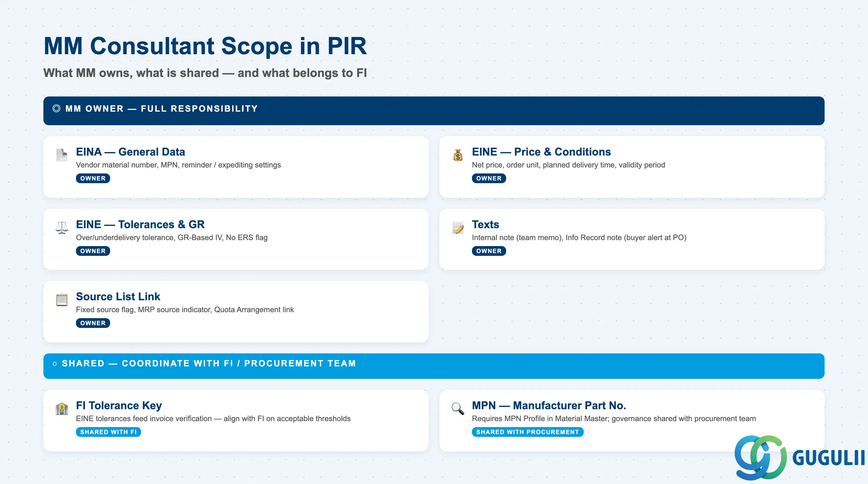Click the SHARED WITH FI badge

[x=108, y=432]
